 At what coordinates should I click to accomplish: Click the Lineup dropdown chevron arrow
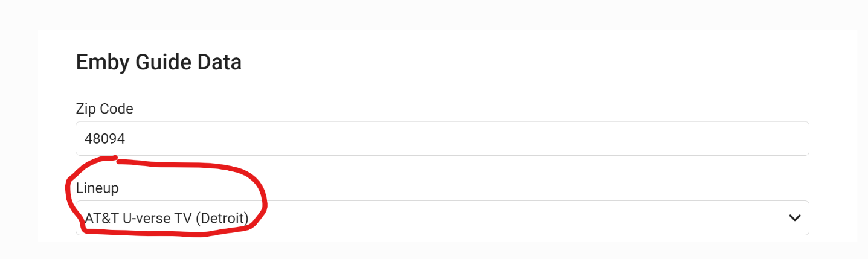(x=794, y=218)
